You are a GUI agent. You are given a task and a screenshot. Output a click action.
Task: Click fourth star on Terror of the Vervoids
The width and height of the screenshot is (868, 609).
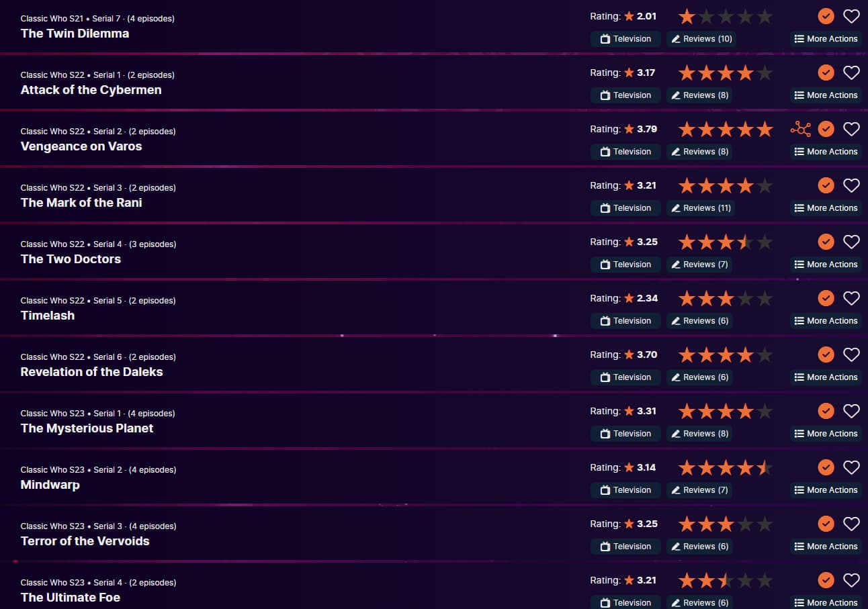[745, 524]
